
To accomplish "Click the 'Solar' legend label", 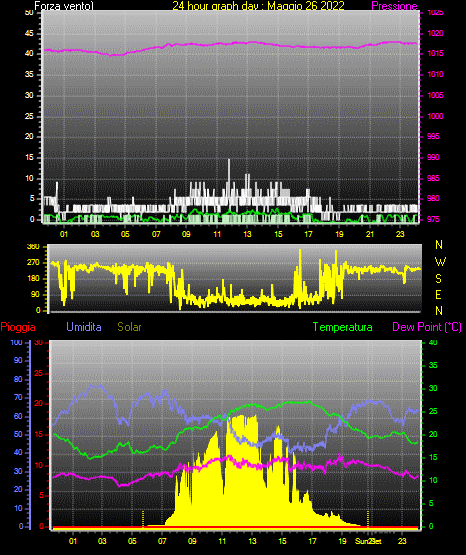I will tap(130, 327).
